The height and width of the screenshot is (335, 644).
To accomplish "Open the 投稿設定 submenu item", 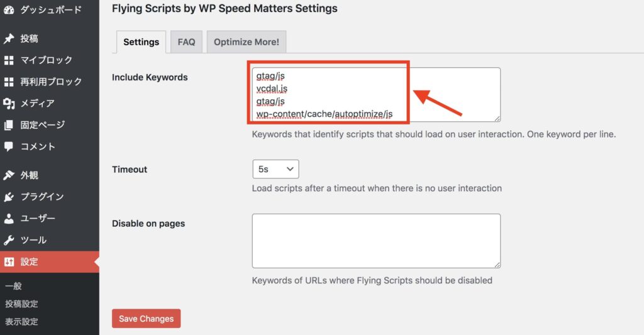I will (22, 304).
